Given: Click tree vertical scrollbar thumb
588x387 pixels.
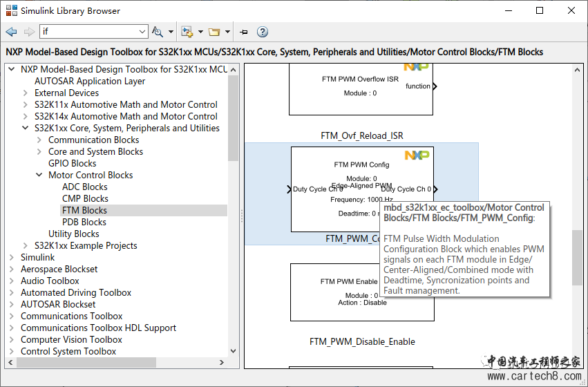Looking at the screenshot, I should (234, 118).
